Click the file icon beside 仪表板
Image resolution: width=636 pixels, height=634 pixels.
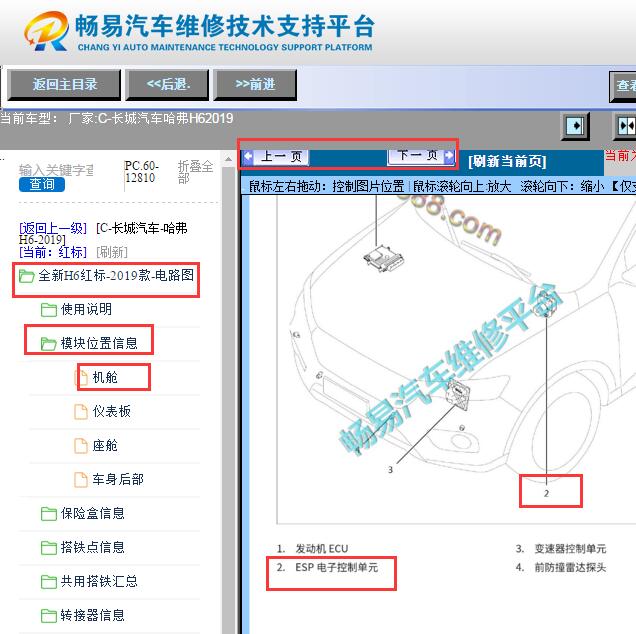point(81,412)
